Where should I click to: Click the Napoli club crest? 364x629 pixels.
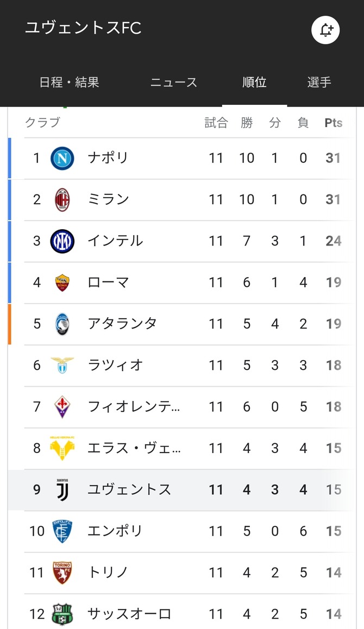62,158
